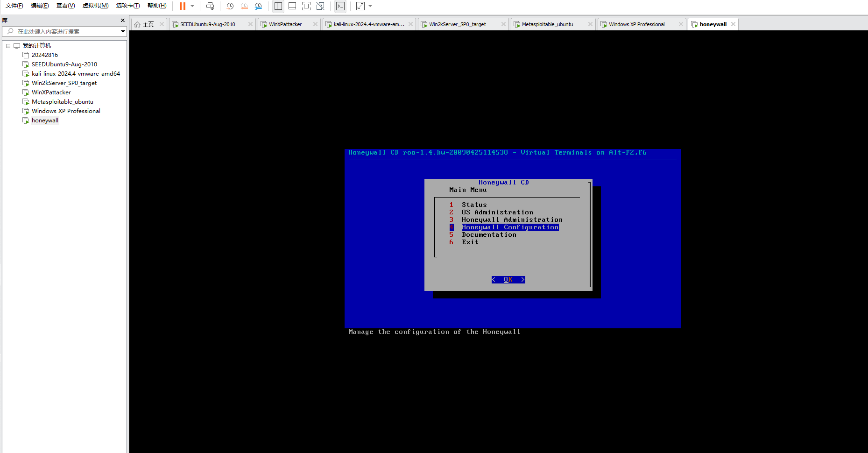Open the snapshot manager
This screenshot has width=868, height=453.
pos(258,6)
